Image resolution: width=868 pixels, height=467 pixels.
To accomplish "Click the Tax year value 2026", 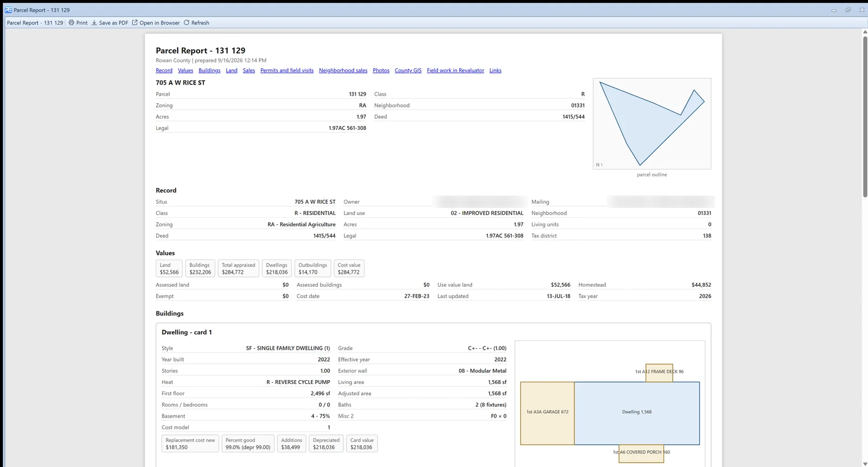I will [x=705, y=296].
